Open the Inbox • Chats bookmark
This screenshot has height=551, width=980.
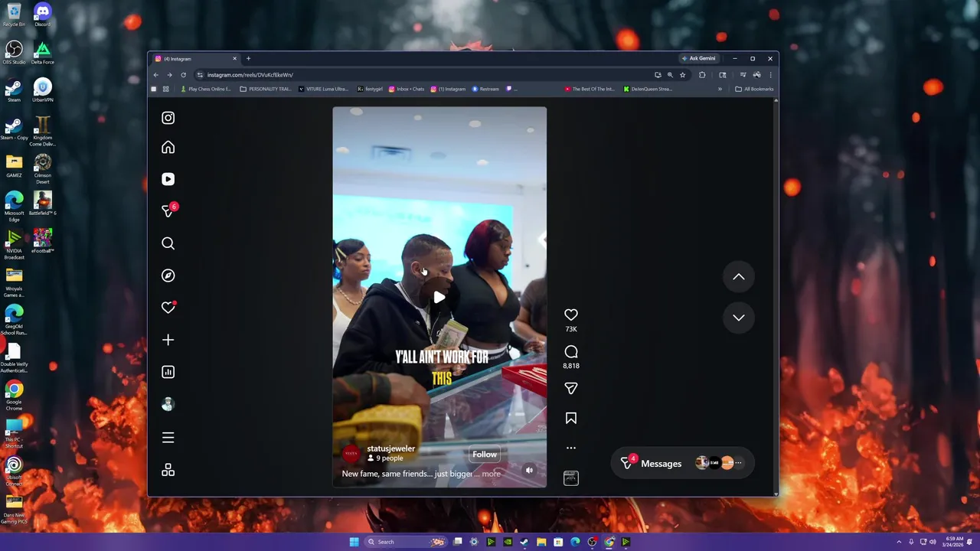(407, 89)
